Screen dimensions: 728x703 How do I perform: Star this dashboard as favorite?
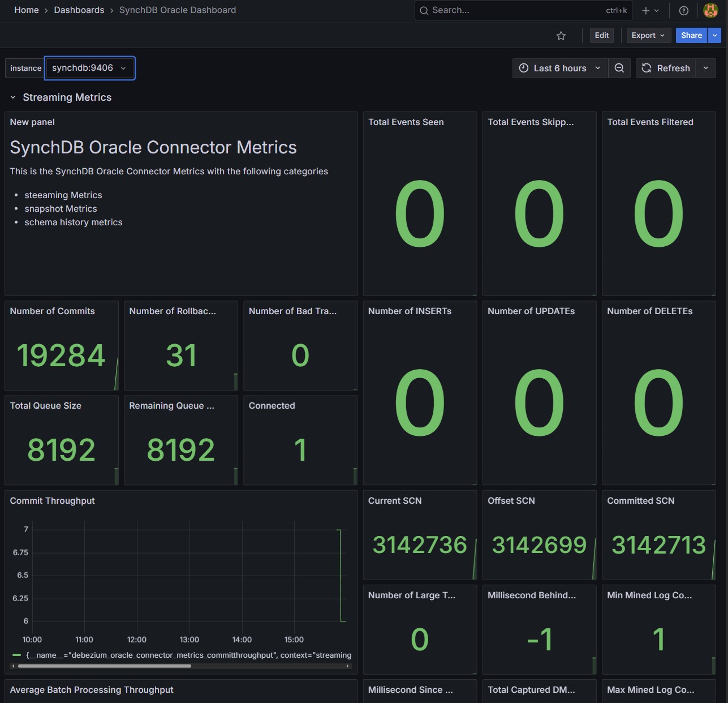click(x=561, y=36)
